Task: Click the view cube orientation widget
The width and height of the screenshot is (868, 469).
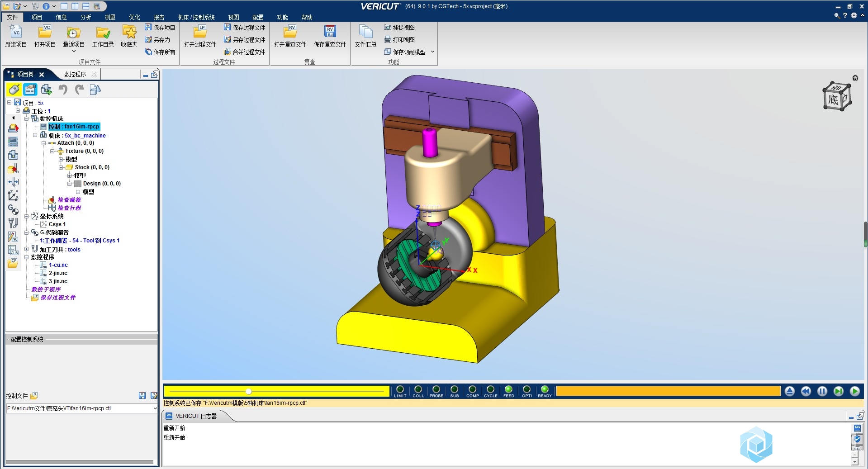Action: pyautogui.click(x=836, y=96)
